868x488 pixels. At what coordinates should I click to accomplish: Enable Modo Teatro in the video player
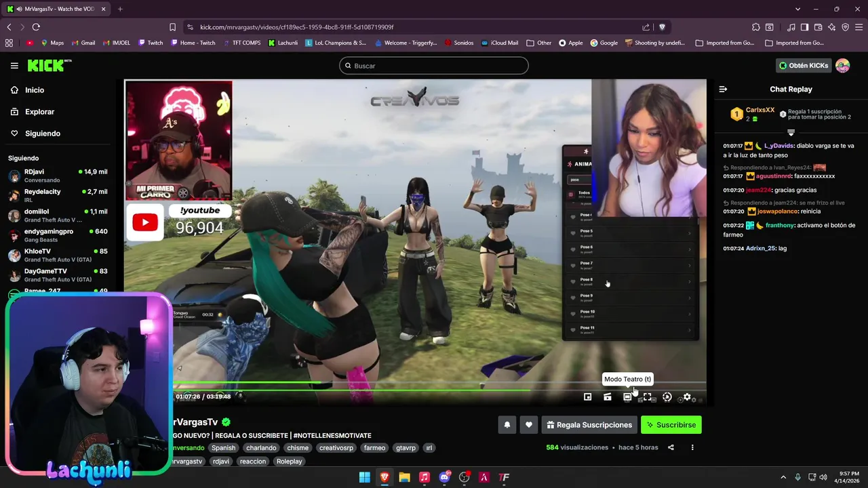coord(627,397)
